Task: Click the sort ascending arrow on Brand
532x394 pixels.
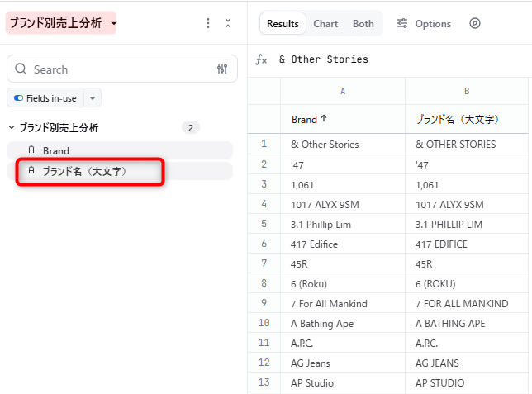Action: pyautogui.click(x=324, y=118)
